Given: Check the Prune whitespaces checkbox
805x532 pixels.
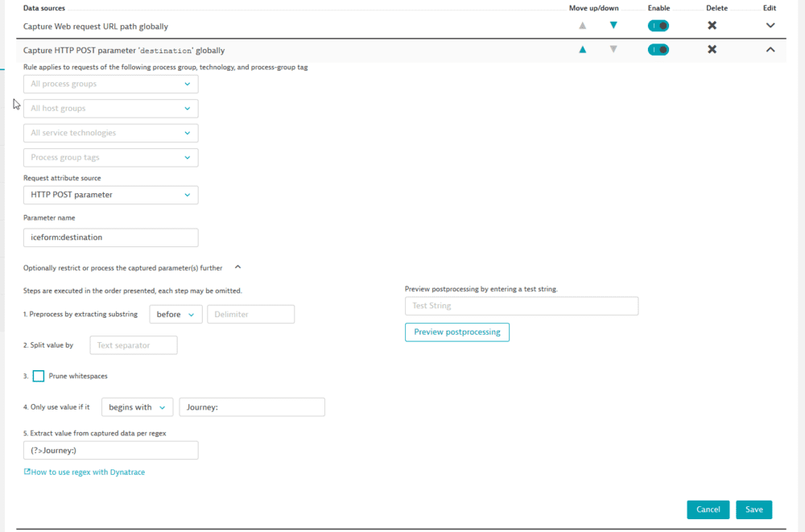Looking at the screenshot, I should (38, 376).
